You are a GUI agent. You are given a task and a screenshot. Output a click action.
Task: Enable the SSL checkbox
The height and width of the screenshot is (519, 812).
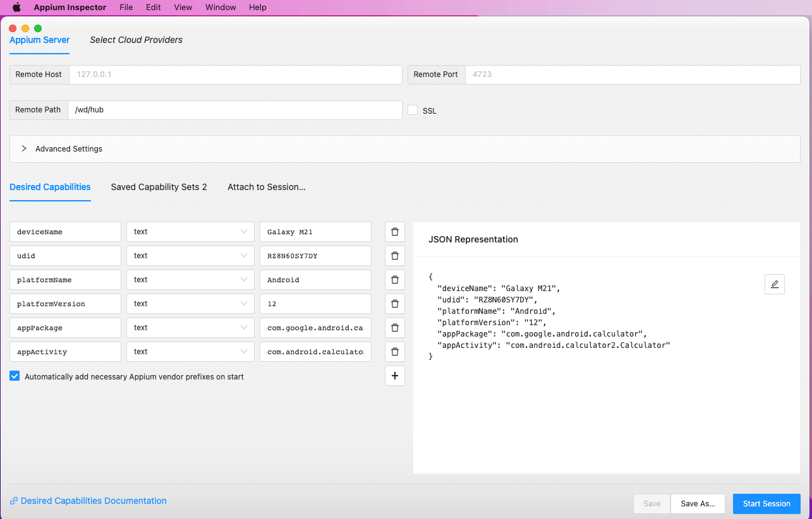pyautogui.click(x=413, y=110)
